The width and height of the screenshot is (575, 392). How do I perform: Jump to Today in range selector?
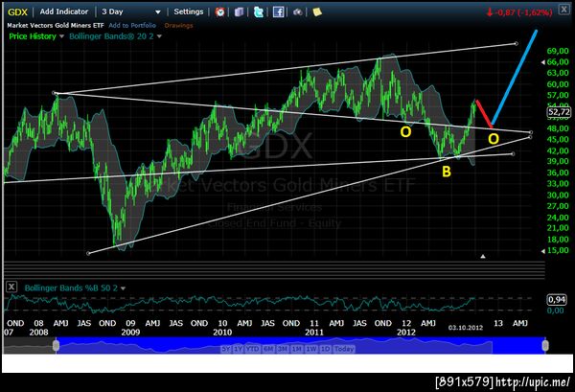pyautogui.click(x=344, y=349)
